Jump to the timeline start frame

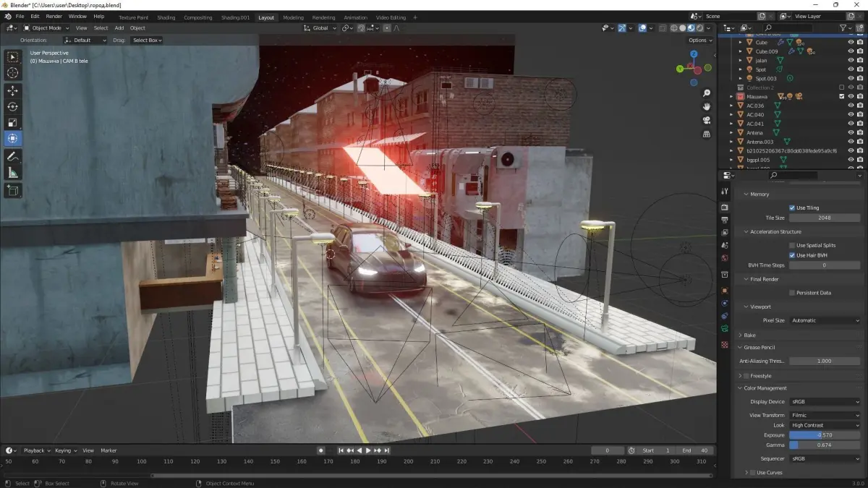[x=341, y=450]
